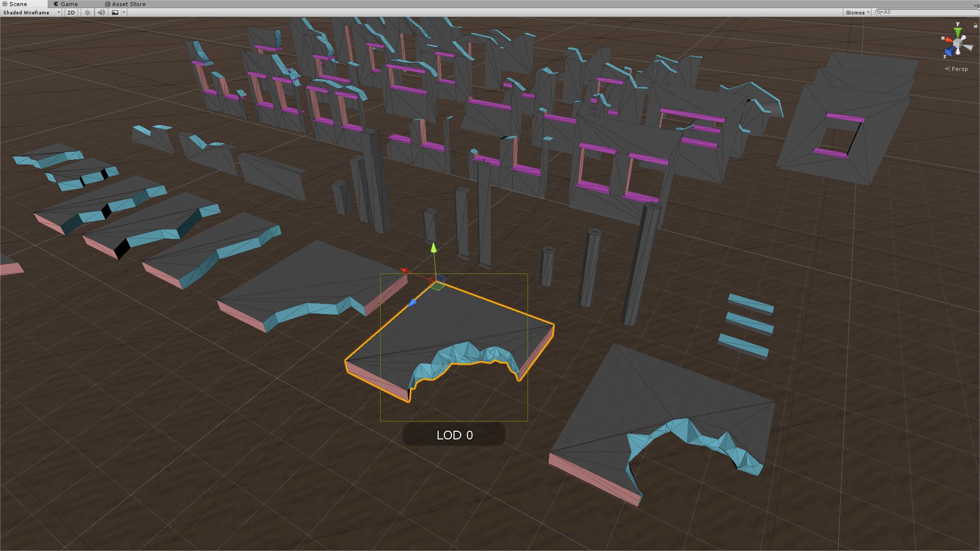
Task: Toggle 2D view mode button
Action: click(x=71, y=12)
